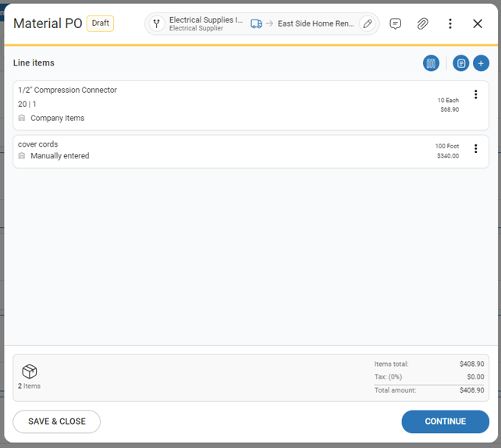
Task: Click the Total amount $408.90 value
Action: click(x=471, y=390)
